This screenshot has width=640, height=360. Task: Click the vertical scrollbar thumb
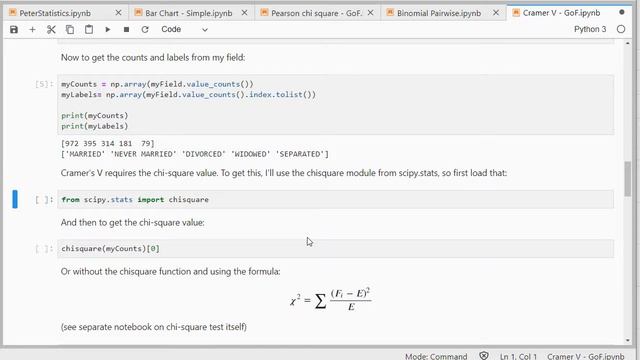[627, 179]
